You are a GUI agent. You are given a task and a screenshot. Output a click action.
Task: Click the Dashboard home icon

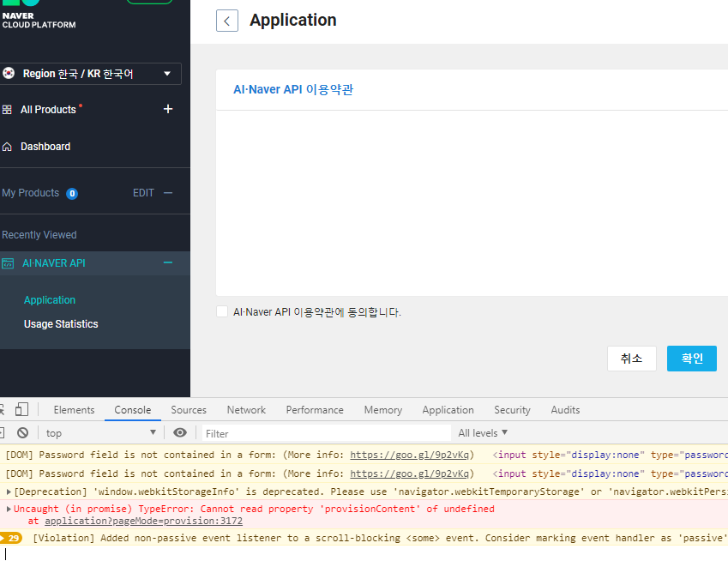click(7, 147)
